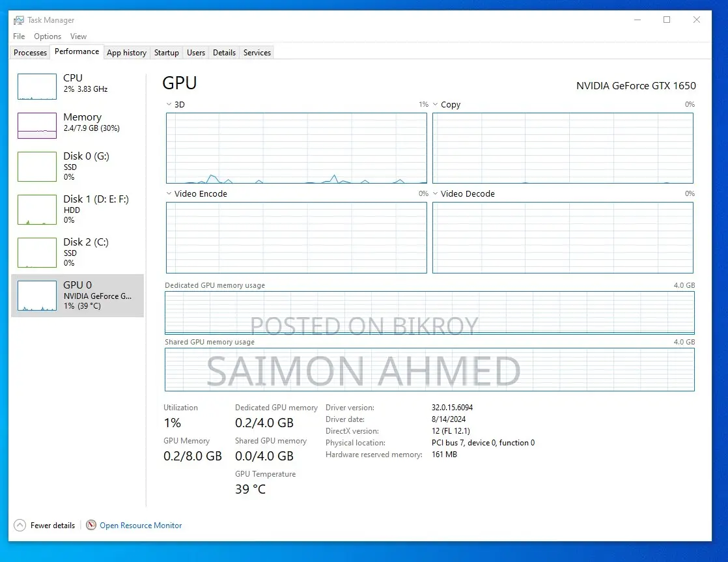Select the Disk 0 (G:) mini graph
The width and height of the screenshot is (728, 562).
[37, 167]
